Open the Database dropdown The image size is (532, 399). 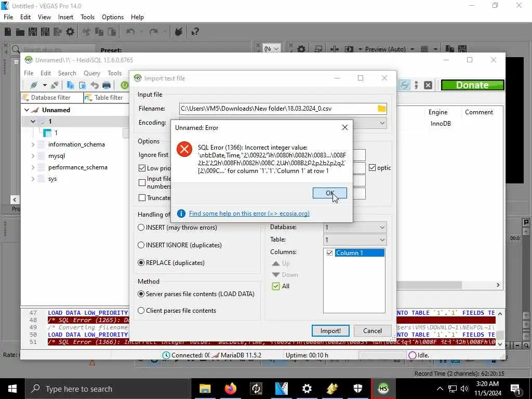[x=354, y=228]
